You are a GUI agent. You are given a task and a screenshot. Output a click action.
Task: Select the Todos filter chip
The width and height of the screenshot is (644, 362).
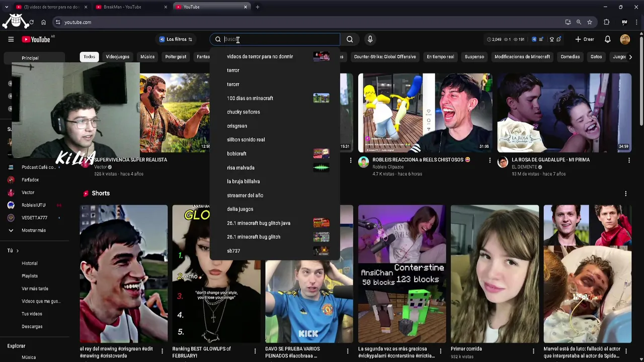tap(89, 57)
